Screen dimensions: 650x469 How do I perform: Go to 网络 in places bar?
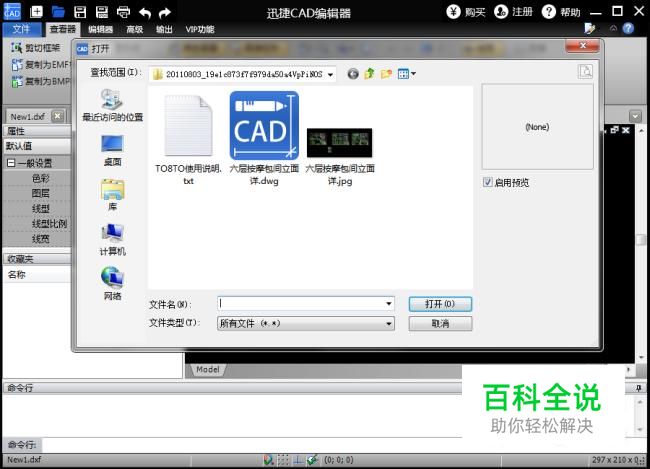click(112, 284)
